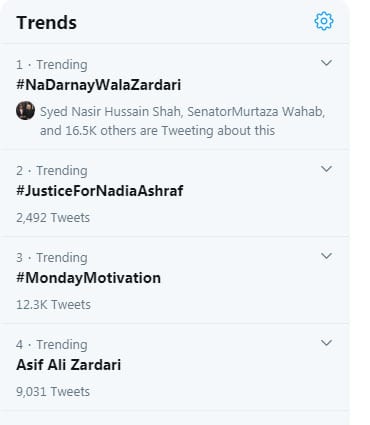Viewport: 370px width, 425px height.
Task: Click the '4 · Trending' label
Action: (52, 345)
